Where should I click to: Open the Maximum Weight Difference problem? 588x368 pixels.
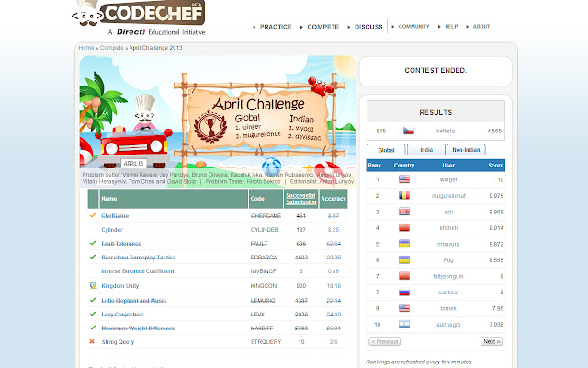(x=139, y=328)
